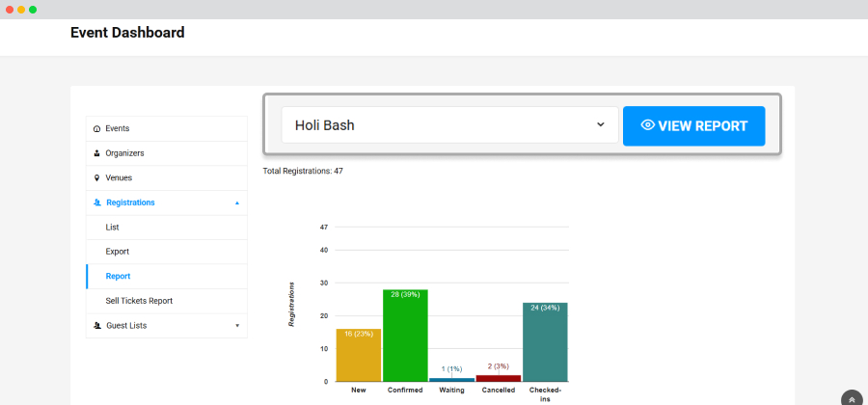Go to Venues menu item

167,178
